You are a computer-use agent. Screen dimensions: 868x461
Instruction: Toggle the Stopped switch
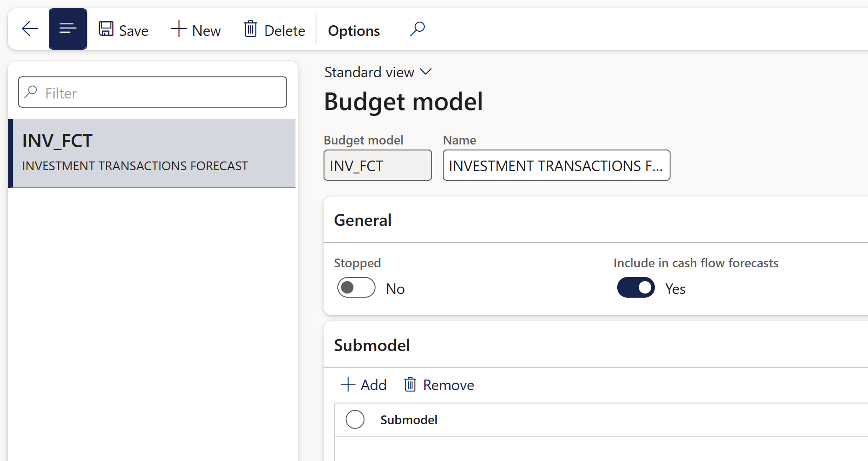(356, 288)
